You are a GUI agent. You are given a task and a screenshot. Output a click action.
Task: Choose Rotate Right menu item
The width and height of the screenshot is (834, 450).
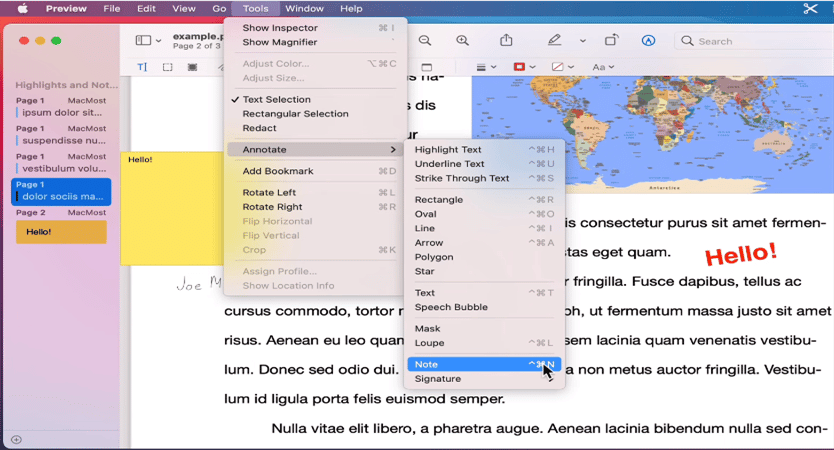point(317,207)
